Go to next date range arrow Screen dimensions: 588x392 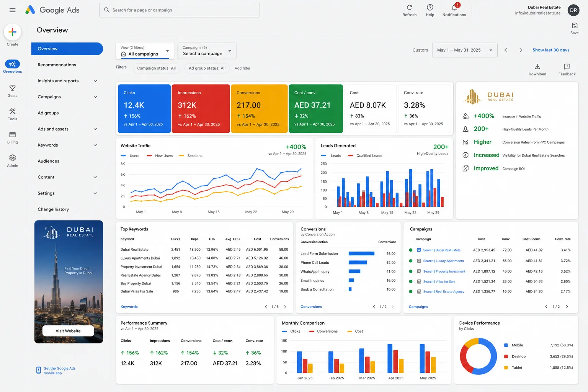point(520,50)
